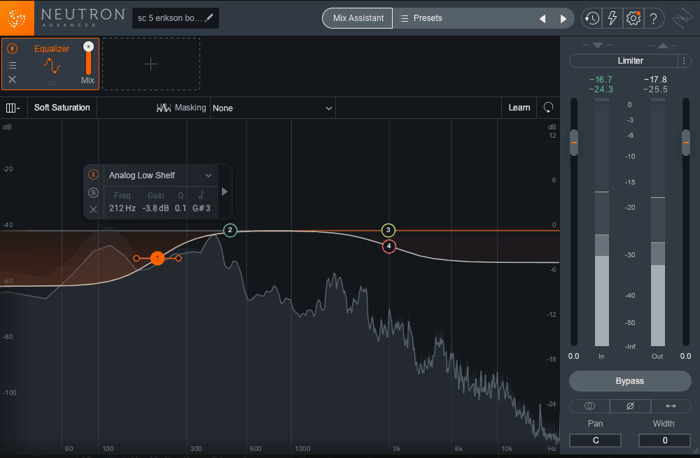Click the Neutron orange logo icon
700x458 pixels.
point(17,18)
